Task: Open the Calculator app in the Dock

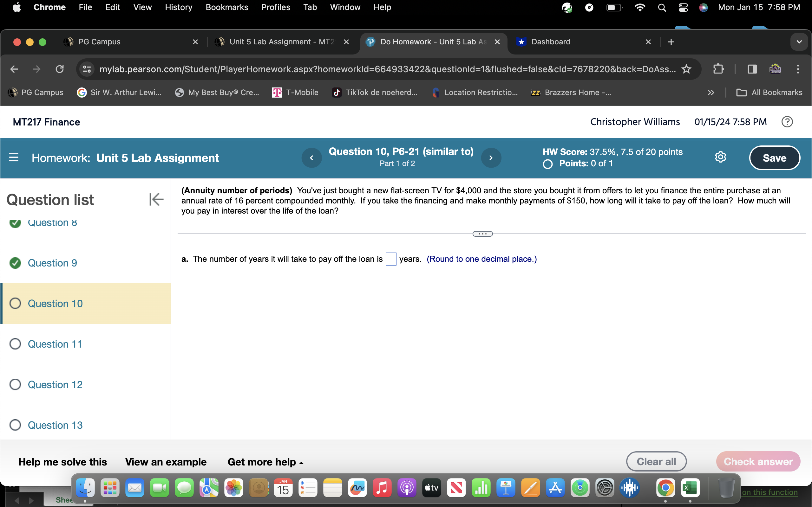Action: pyautogui.click(x=481, y=488)
